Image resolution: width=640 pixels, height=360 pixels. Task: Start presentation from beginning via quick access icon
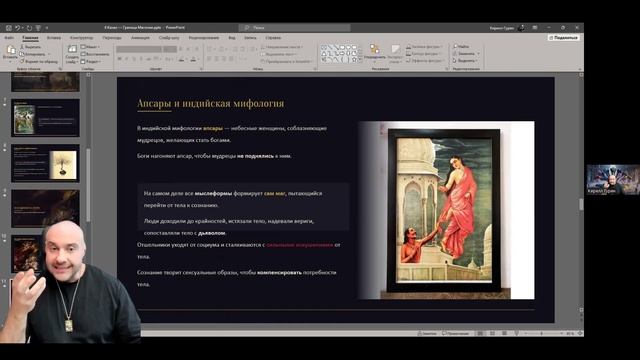click(x=38, y=28)
